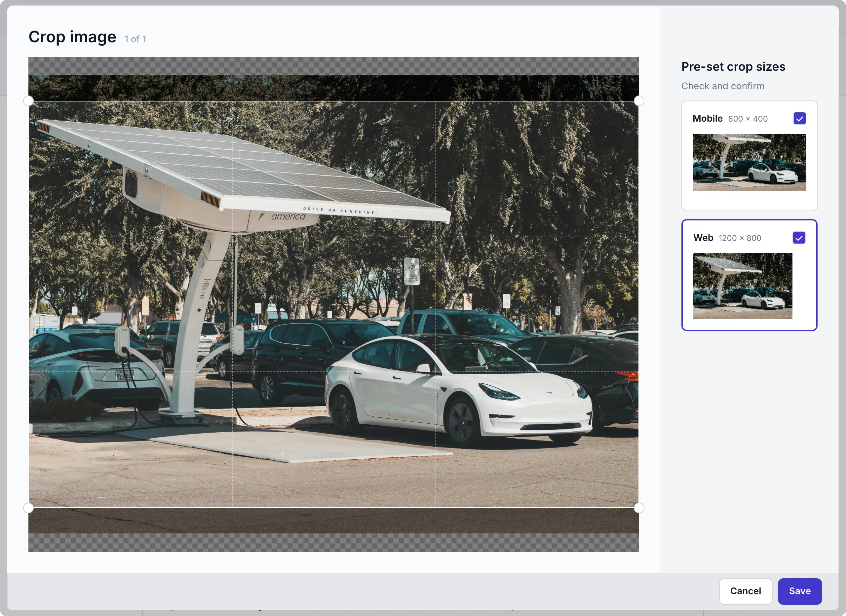Viewport: 846px width, 616px height.
Task: Click the Save button
Action: click(x=799, y=591)
